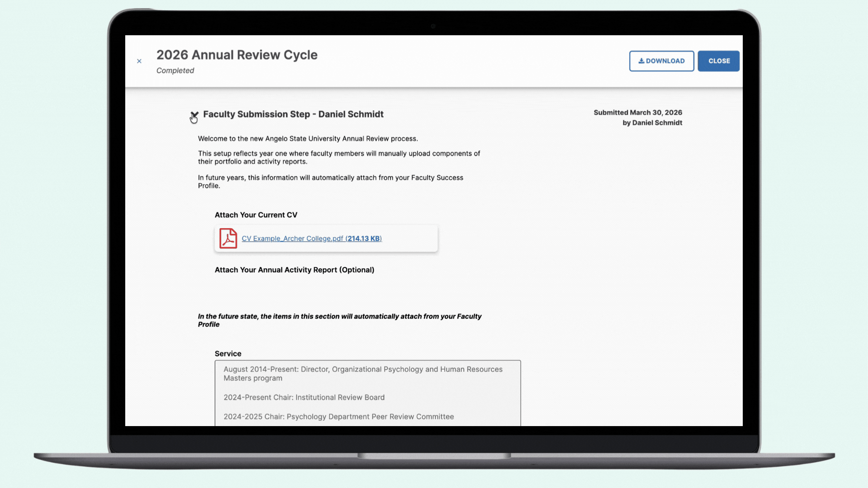This screenshot has width=868, height=488.
Task: Click the small X icon beside the title
Action: click(x=139, y=61)
